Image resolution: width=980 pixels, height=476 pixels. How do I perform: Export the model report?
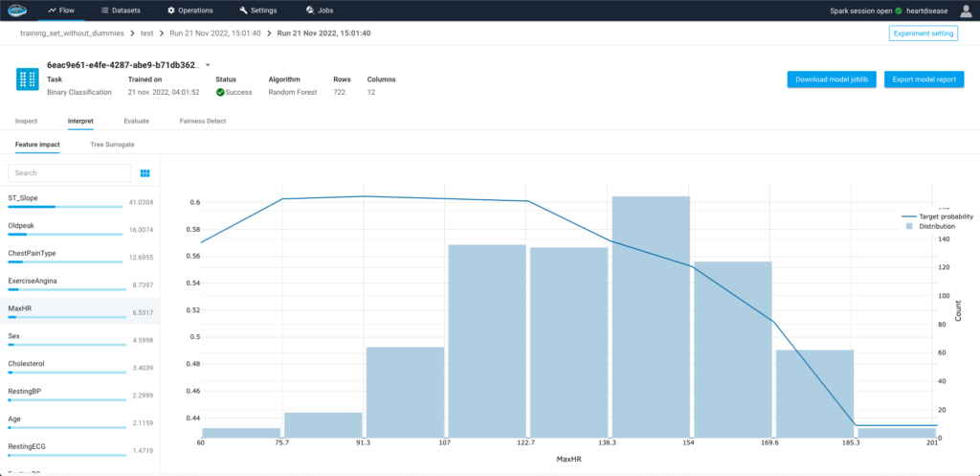point(924,79)
